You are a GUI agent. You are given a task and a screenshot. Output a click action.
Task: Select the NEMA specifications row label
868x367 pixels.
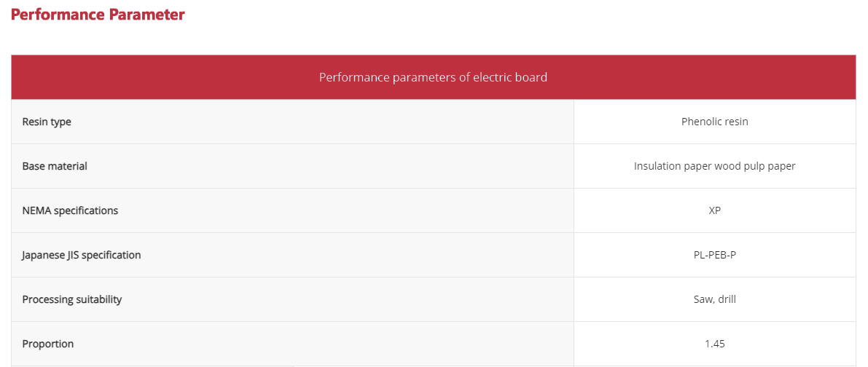point(70,210)
